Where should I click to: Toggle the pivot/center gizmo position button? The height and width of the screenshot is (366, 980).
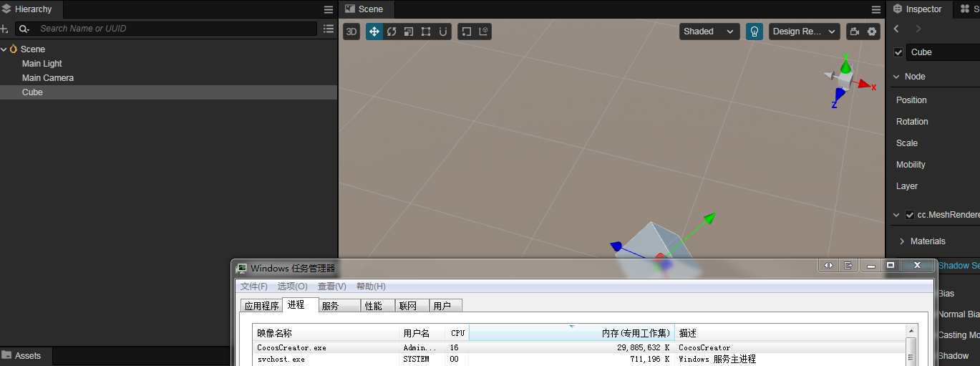click(466, 32)
